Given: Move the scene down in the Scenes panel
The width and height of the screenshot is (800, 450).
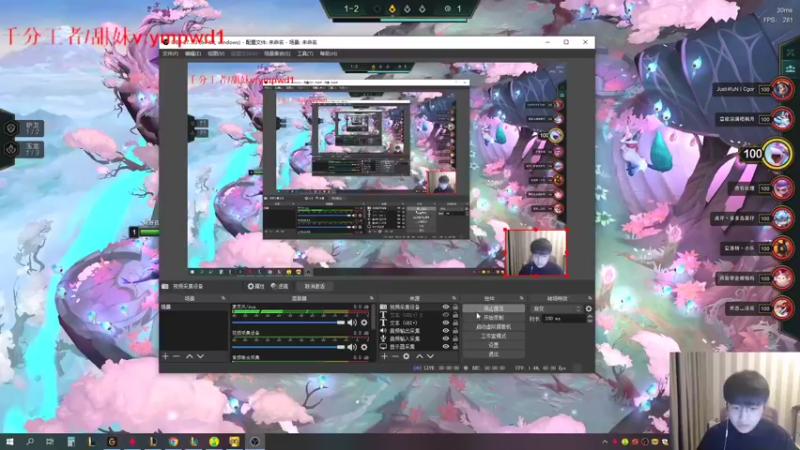Looking at the screenshot, I should [x=201, y=356].
